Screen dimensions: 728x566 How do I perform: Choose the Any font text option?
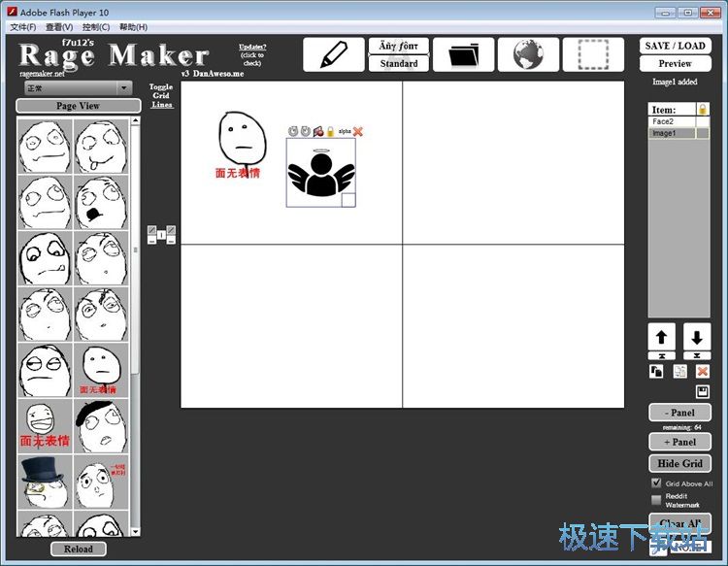pos(398,46)
